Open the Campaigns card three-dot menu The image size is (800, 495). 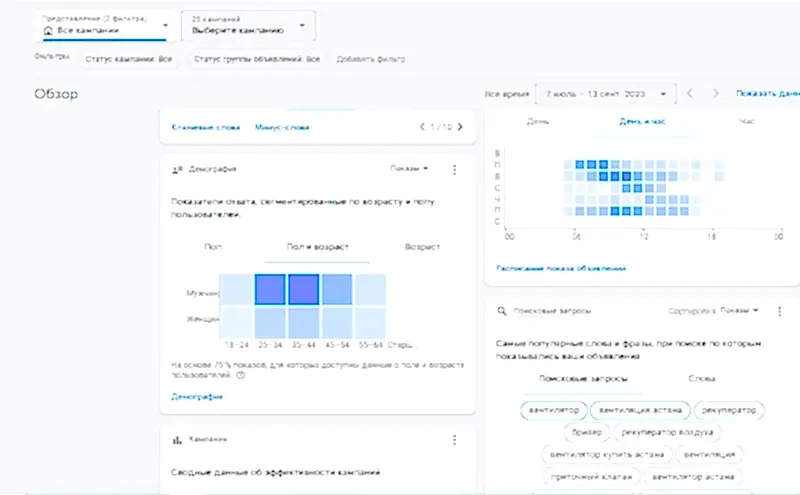[455, 439]
